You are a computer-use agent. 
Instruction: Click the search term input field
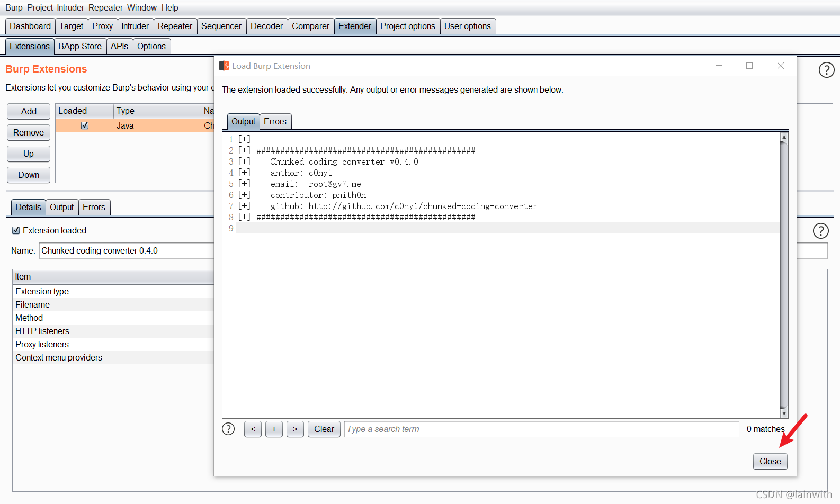pos(542,429)
